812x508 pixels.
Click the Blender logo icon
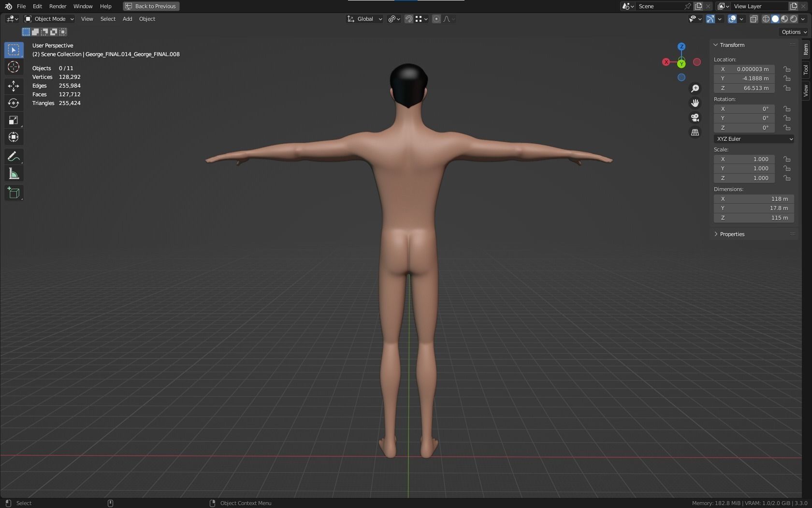coord(8,6)
